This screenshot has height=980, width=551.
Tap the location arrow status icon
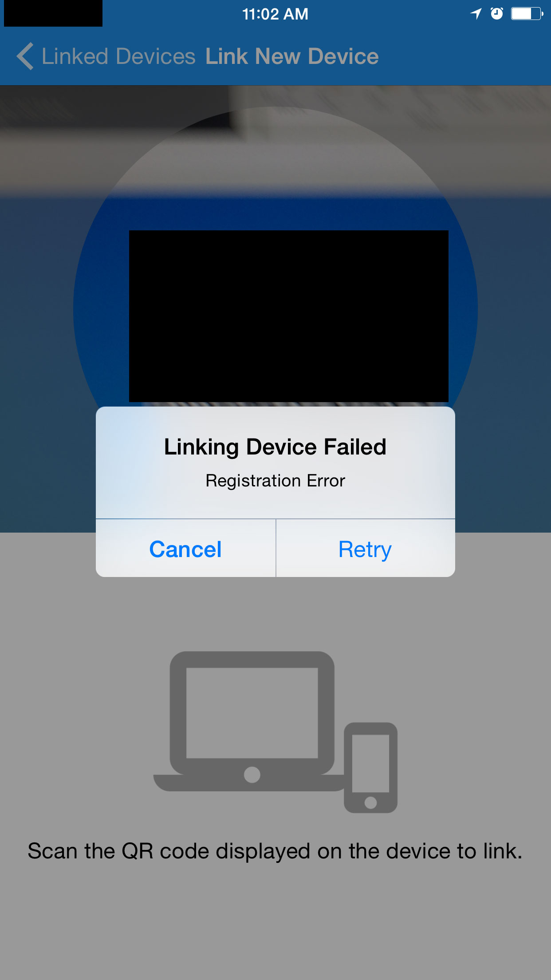[476, 14]
